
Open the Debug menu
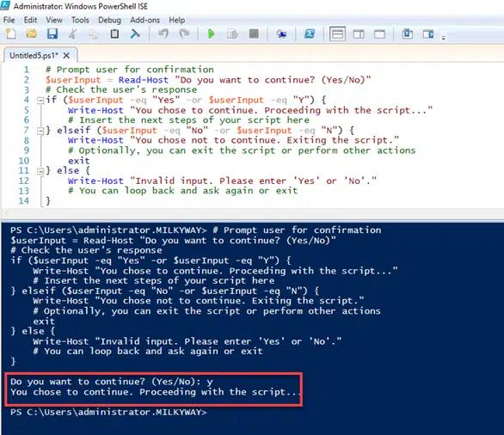coord(109,20)
